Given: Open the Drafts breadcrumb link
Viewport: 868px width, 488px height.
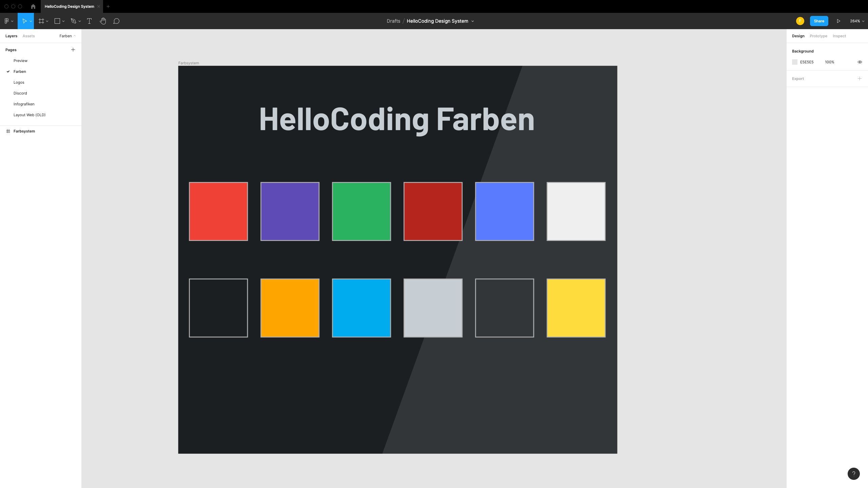Looking at the screenshot, I should [393, 21].
